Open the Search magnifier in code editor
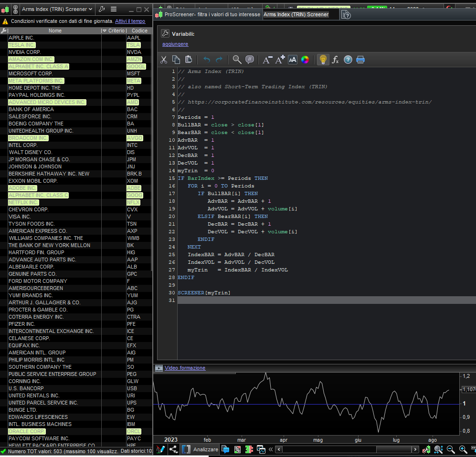The width and height of the screenshot is (476, 457). pos(237,60)
